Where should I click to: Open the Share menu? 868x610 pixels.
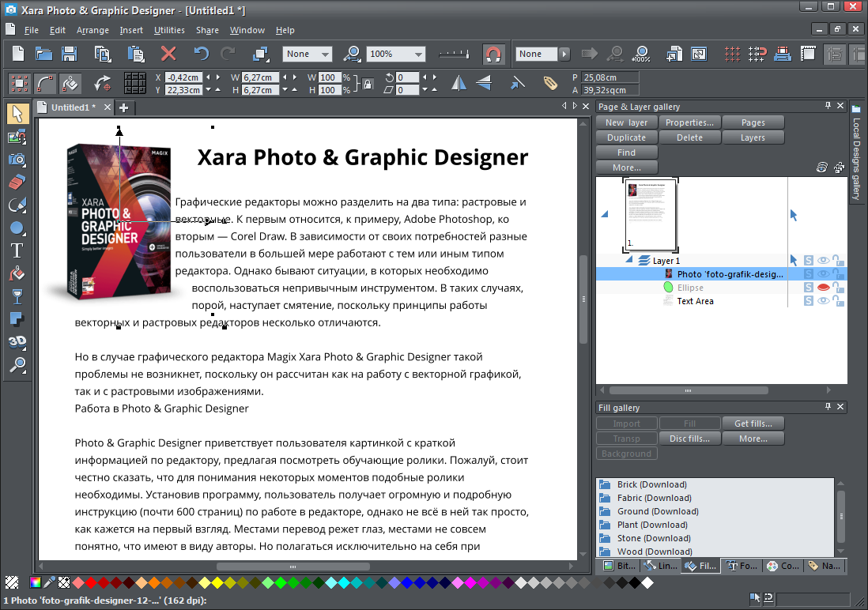coord(207,30)
